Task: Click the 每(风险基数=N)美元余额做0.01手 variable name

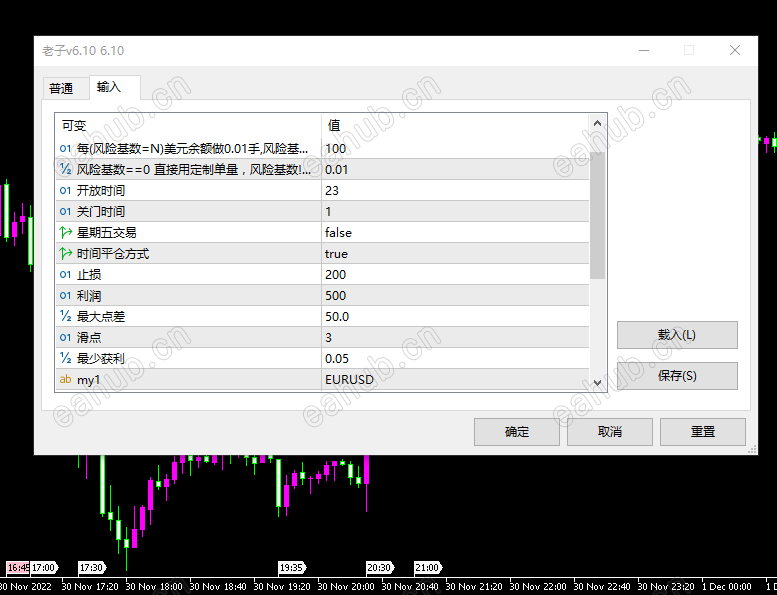Action: pos(192,149)
